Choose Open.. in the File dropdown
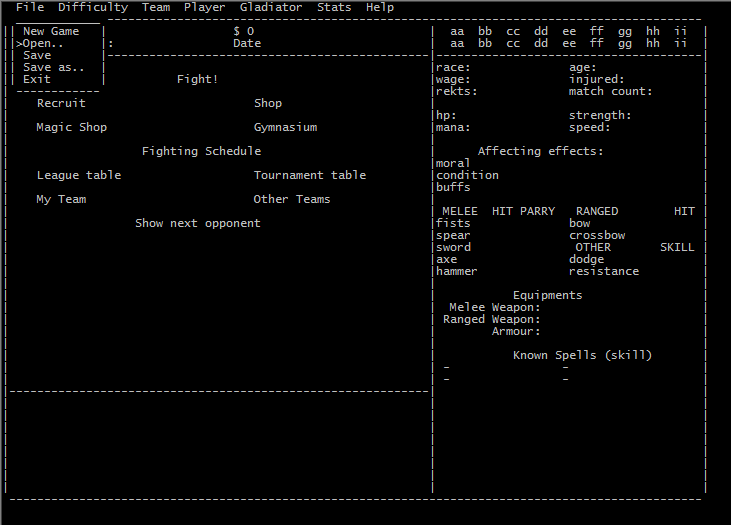731x525 pixels. click(x=44, y=43)
